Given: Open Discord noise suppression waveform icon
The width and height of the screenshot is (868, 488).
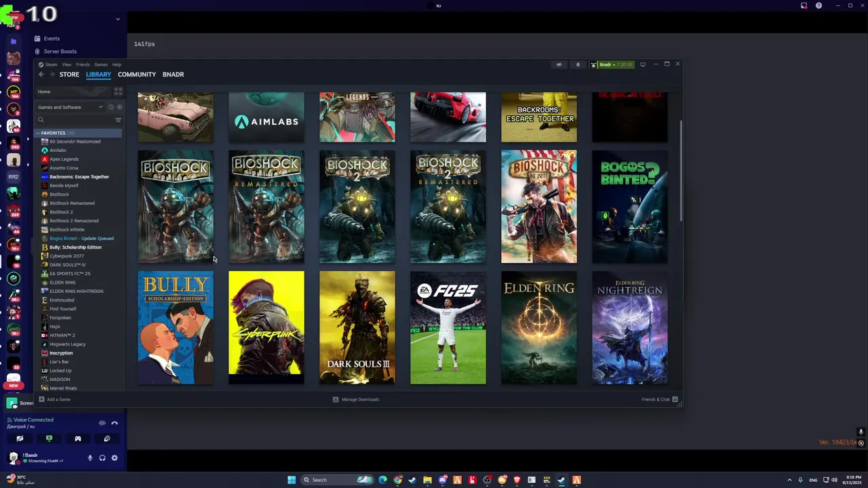Looking at the screenshot, I should [x=102, y=423].
